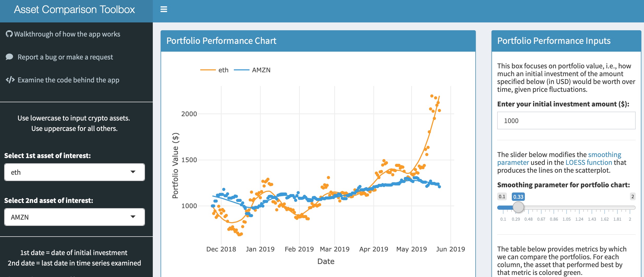Open the LOESS function link

tap(588, 162)
